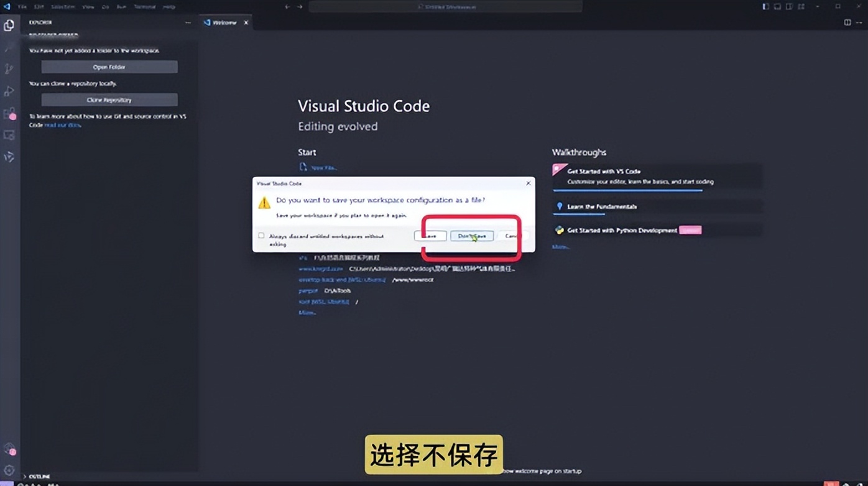This screenshot has width=868, height=486.
Task: Open the Remote Explorer icon in activity bar
Action: (9, 135)
